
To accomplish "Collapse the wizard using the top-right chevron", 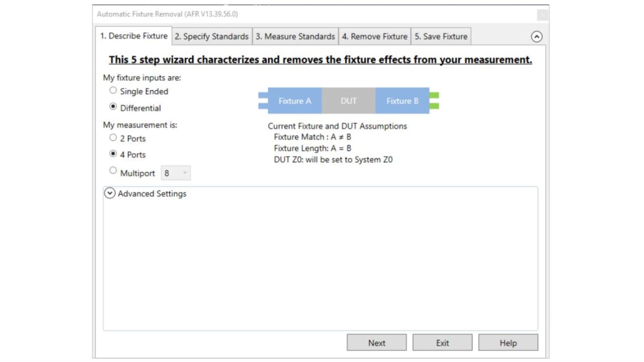I will 537,37.
